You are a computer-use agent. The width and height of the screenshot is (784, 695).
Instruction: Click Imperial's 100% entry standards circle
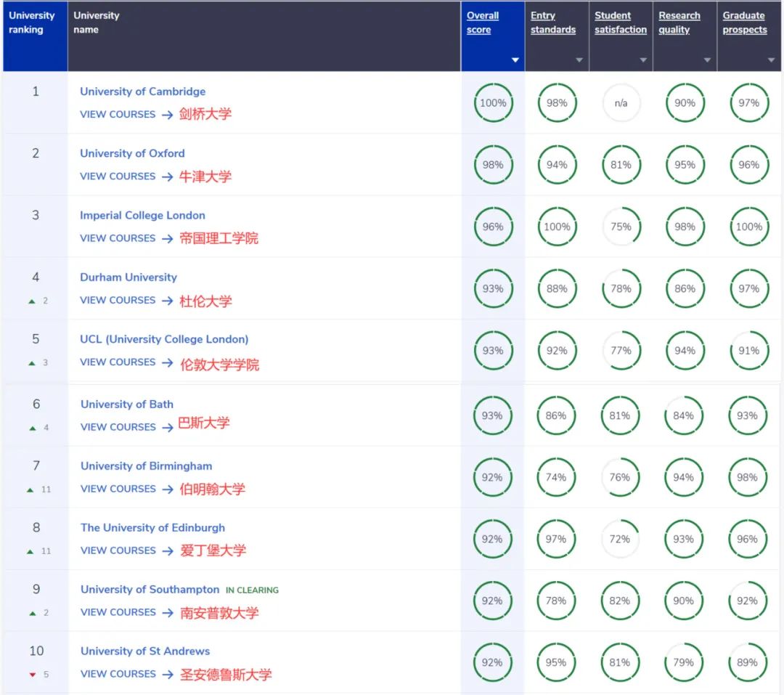click(x=557, y=227)
